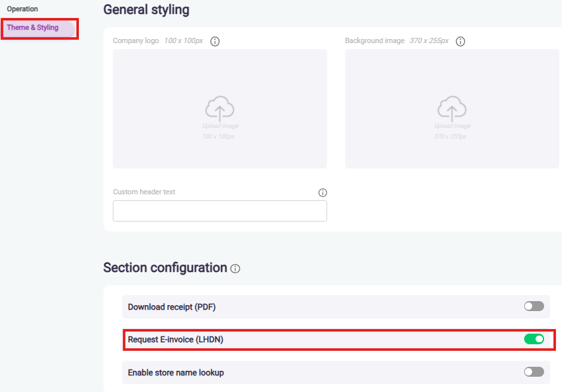Click the Background image info icon
562x392 pixels.
460,41
